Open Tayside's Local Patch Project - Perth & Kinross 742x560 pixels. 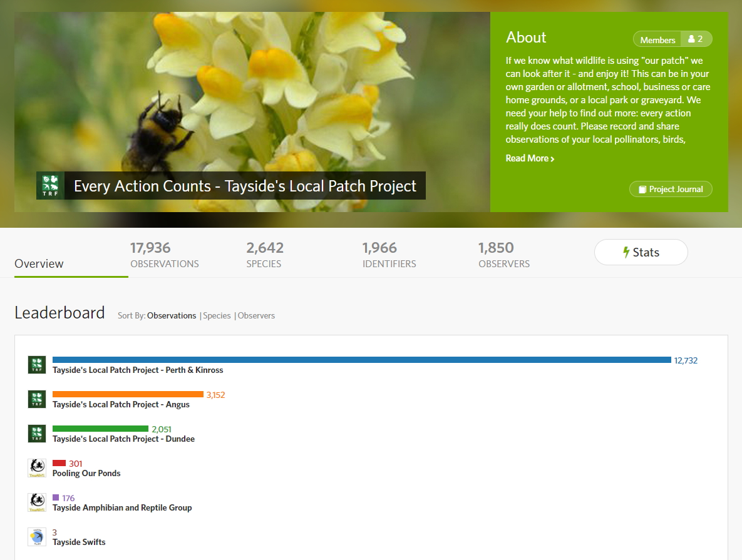tap(138, 370)
